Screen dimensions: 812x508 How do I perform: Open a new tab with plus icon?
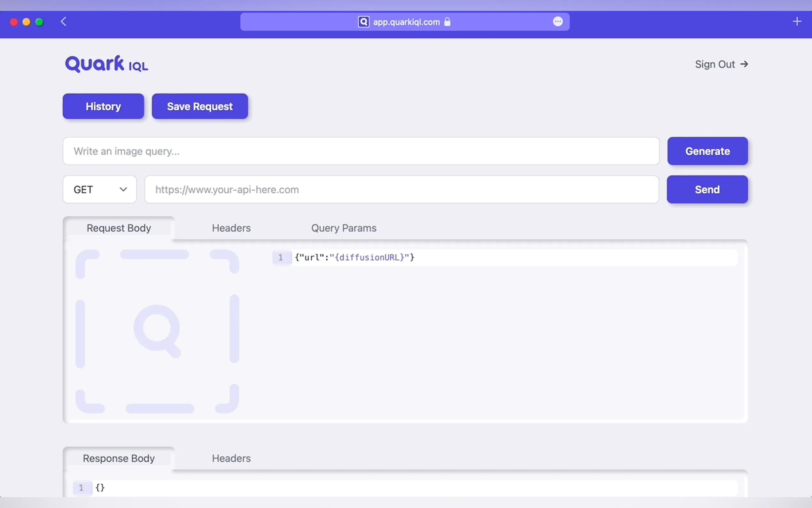coord(797,21)
